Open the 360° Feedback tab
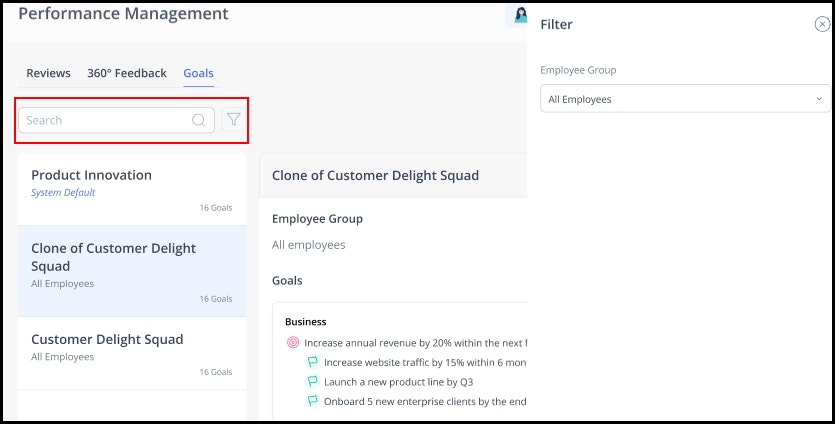The height and width of the screenshot is (424, 835). coord(126,73)
